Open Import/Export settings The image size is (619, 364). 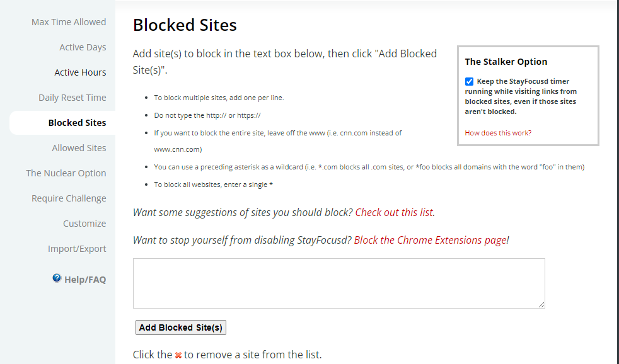(77, 249)
